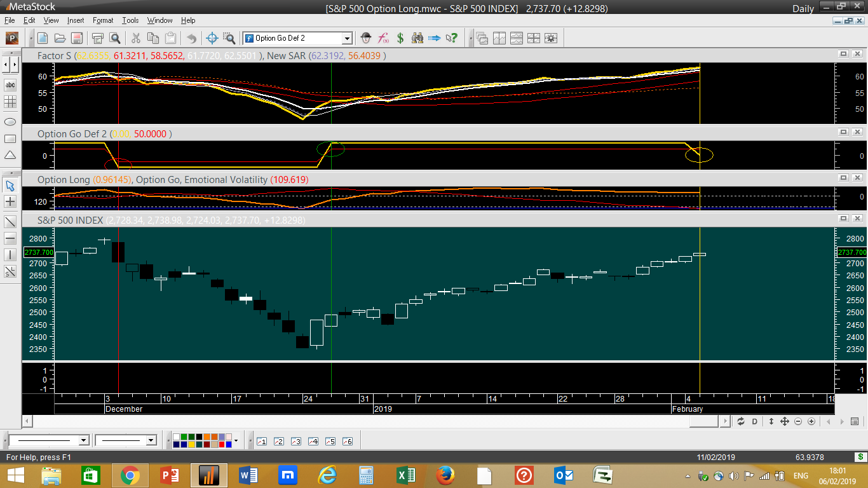Click the zoom in plus icon

[x=812, y=421]
